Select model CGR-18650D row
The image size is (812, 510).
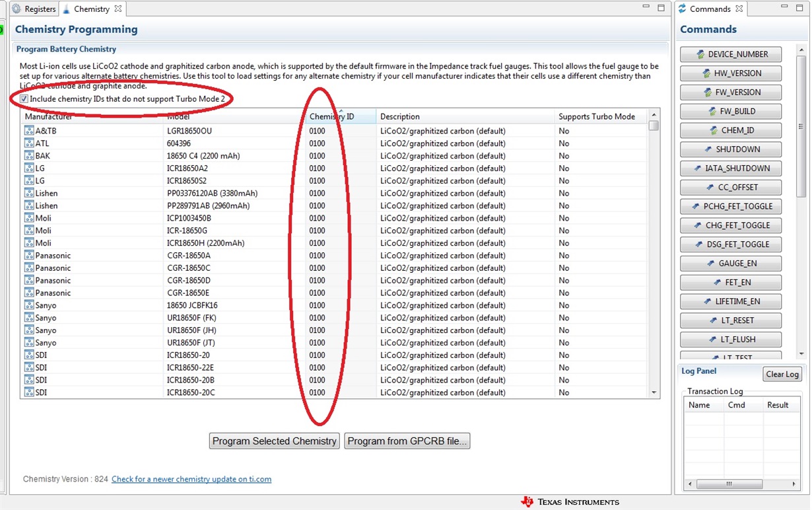(189, 280)
